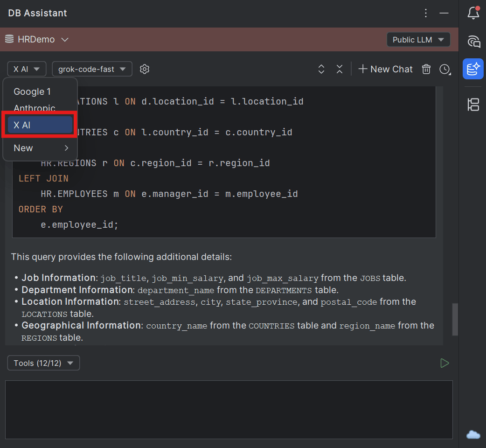This screenshot has width=486, height=448.
Task: Expand all chat messages arrows icon
Action: pyautogui.click(x=321, y=69)
